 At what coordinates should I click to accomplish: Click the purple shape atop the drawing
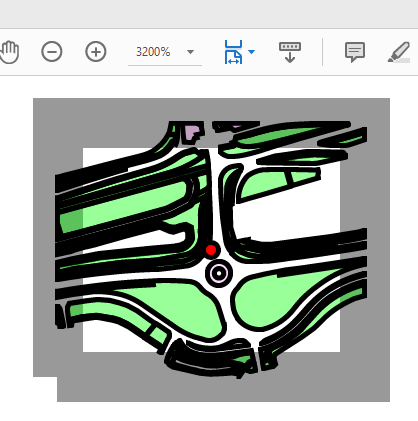192,133
